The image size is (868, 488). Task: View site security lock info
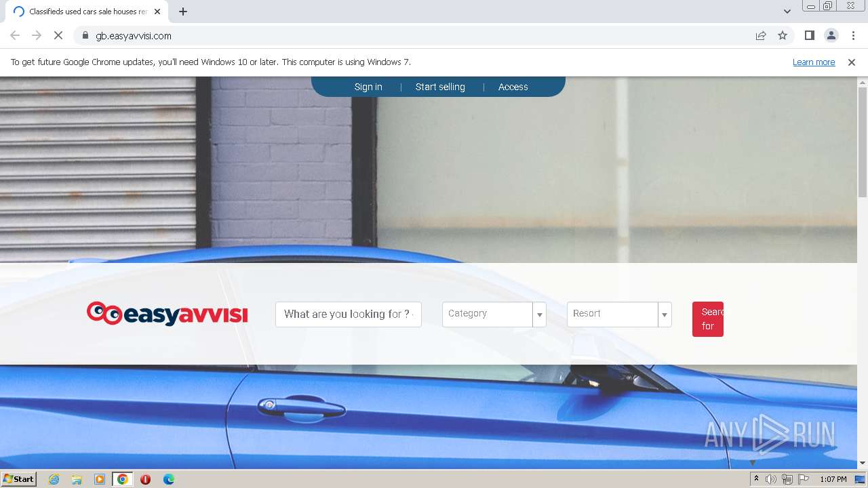tap(85, 35)
